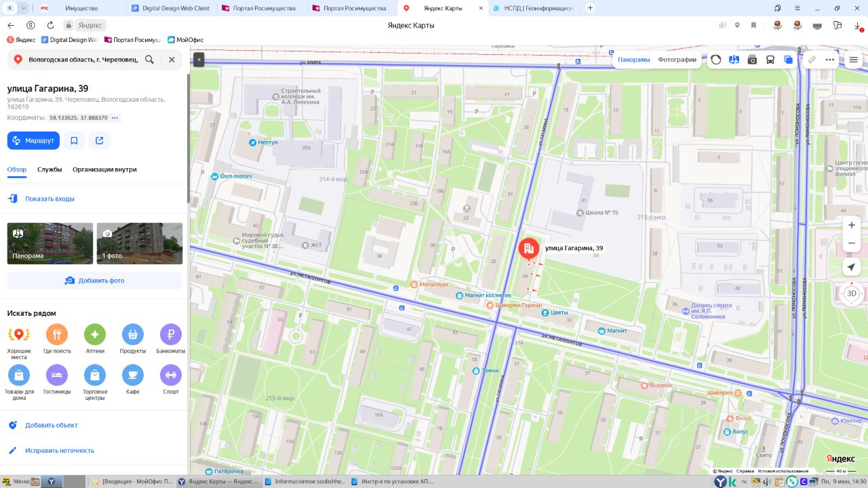The width and height of the screenshot is (868, 488).
Task: Click Добавить фото button
Action: (95, 281)
